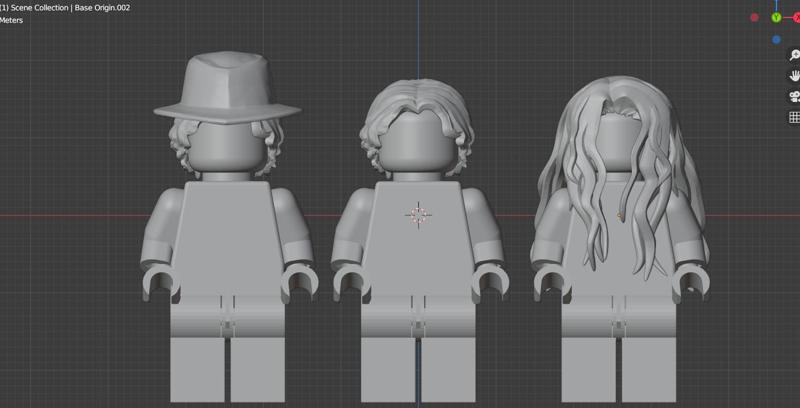Screen dimensions: 800x408
Task: Click the blue negative Z axis gizmo ball
Action: pyautogui.click(x=776, y=39)
